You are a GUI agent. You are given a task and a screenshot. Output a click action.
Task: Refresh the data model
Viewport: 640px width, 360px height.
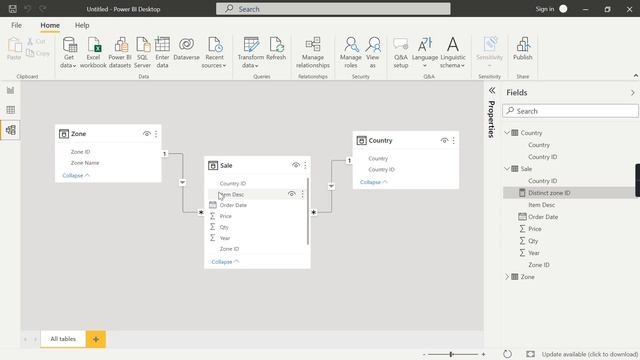(x=276, y=49)
